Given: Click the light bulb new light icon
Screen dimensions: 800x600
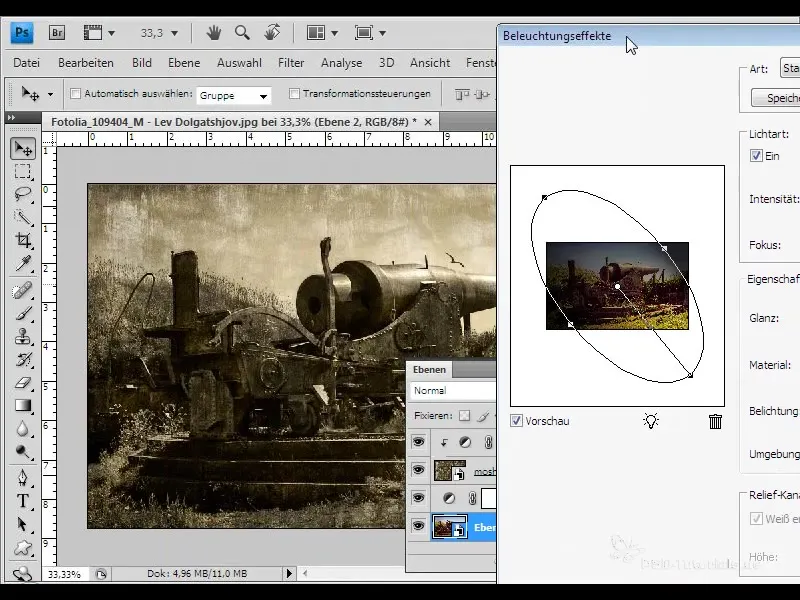Looking at the screenshot, I should coord(651,421).
